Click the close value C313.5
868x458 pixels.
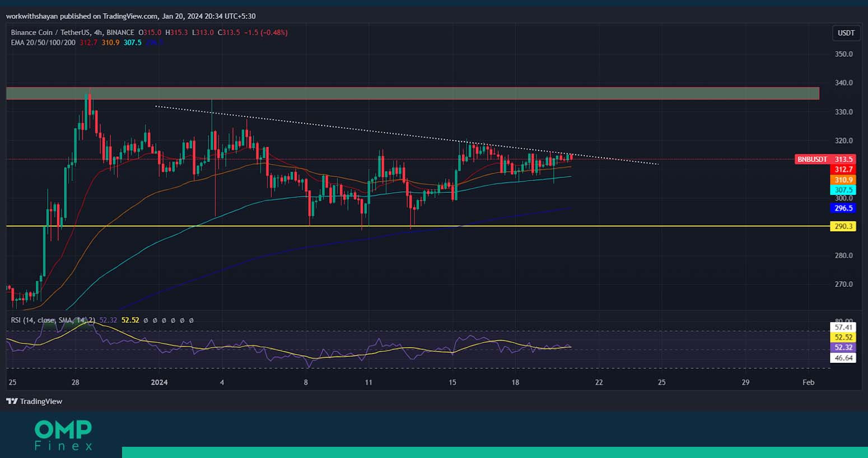229,32
